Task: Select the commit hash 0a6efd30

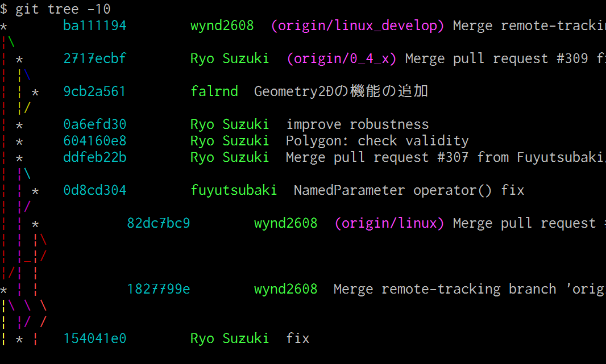Action: pos(94,124)
